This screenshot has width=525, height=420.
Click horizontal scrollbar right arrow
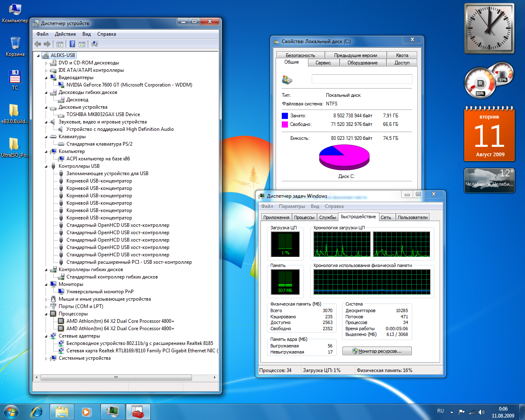214,377
